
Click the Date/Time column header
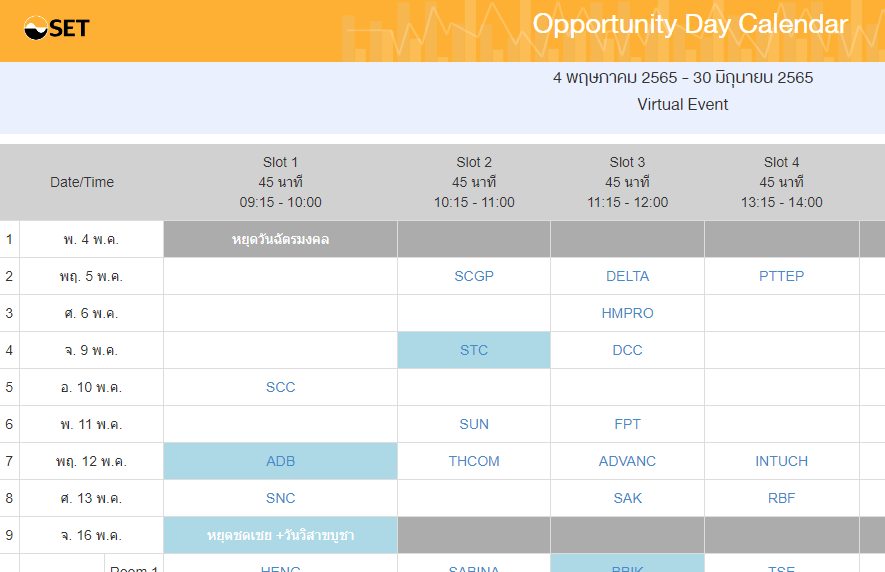(x=82, y=182)
